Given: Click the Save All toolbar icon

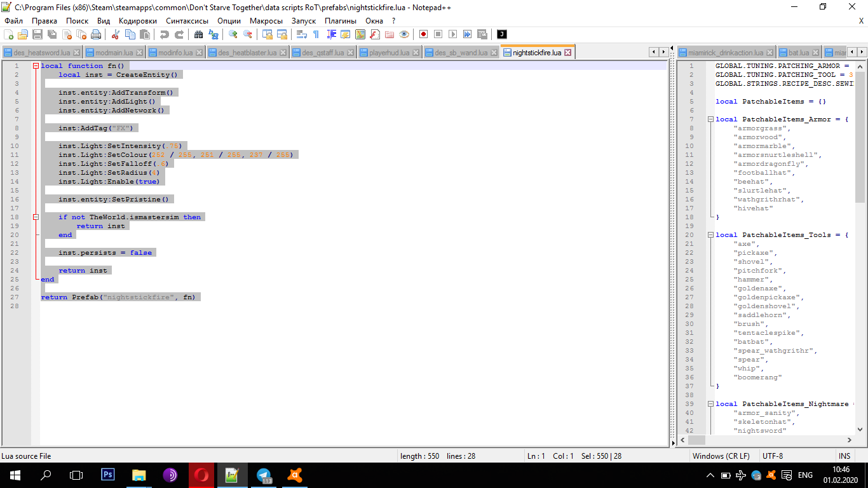Looking at the screenshot, I should [x=51, y=34].
